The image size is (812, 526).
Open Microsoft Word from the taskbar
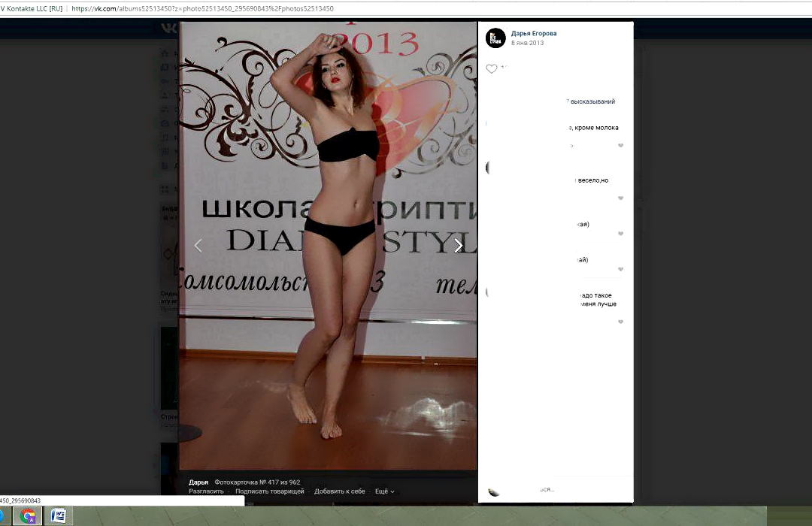coord(58,516)
